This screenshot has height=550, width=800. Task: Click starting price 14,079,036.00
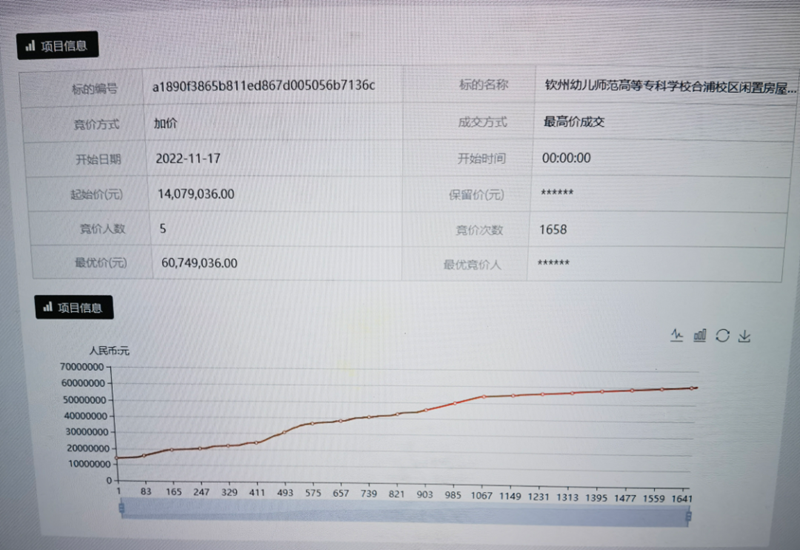tap(197, 194)
